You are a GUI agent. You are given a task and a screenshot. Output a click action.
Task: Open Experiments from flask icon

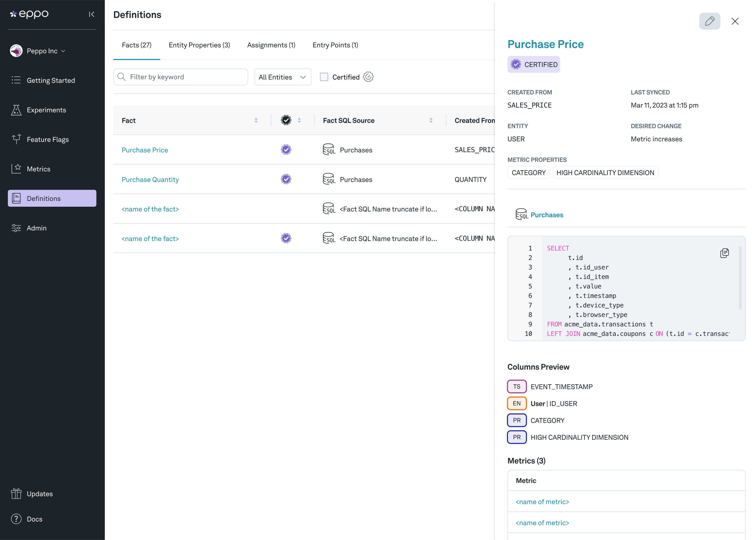(16, 110)
